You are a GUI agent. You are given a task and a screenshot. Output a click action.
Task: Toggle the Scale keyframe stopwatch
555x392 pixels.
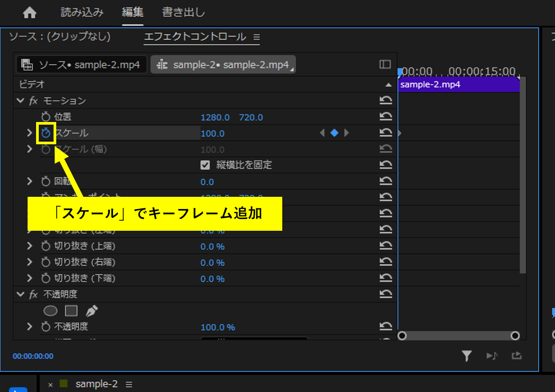[x=46, y=133]
